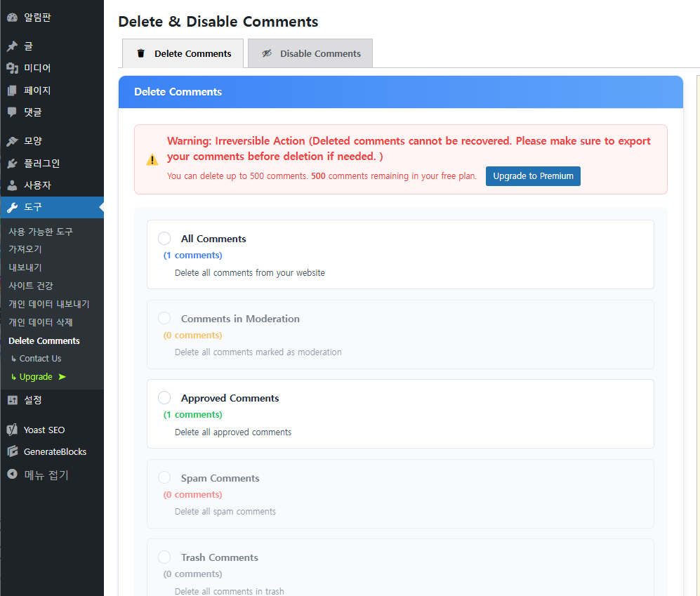Click the Yoast SEO logo icon

12,430
